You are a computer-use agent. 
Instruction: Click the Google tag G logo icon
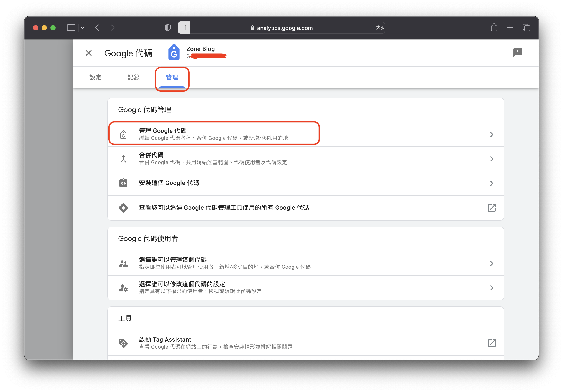tap(174, 52)
